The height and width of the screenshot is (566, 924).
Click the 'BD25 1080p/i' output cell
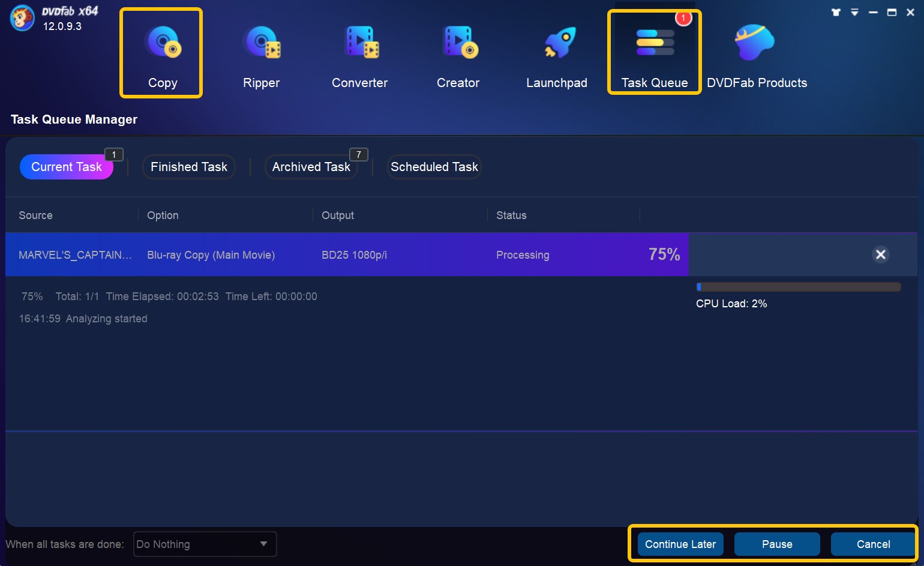tap(354, 255)
